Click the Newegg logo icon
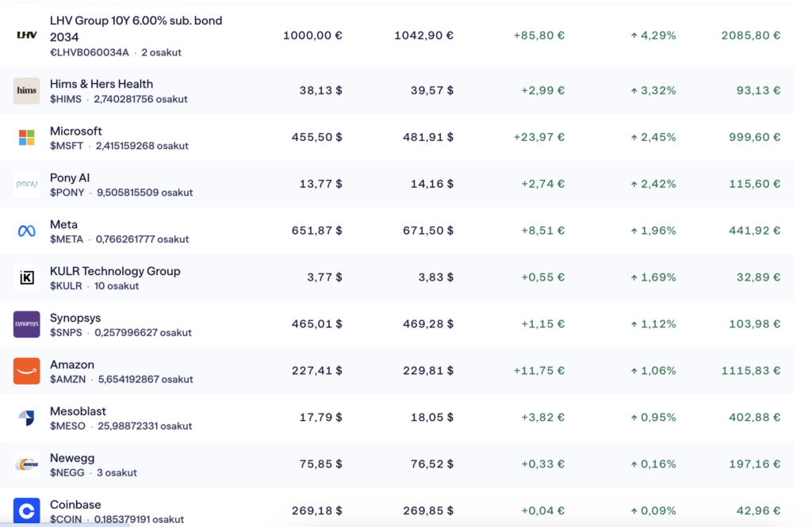This screenshot has width=812, height=527. [x=27, y=465]
